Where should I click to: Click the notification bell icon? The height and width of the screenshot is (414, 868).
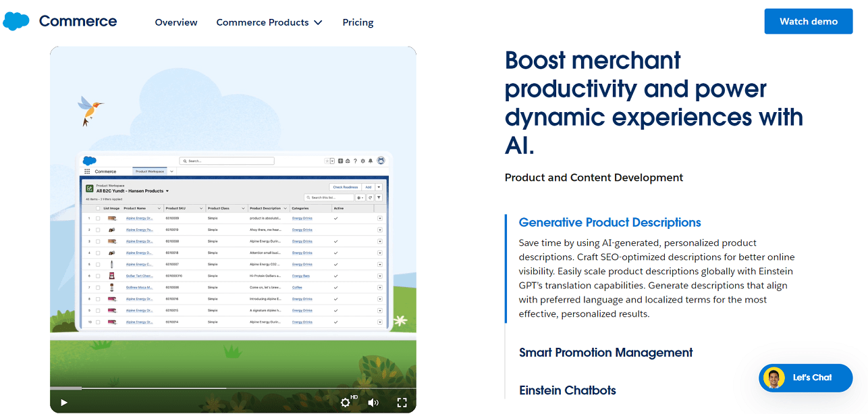[x=371, y=161]
